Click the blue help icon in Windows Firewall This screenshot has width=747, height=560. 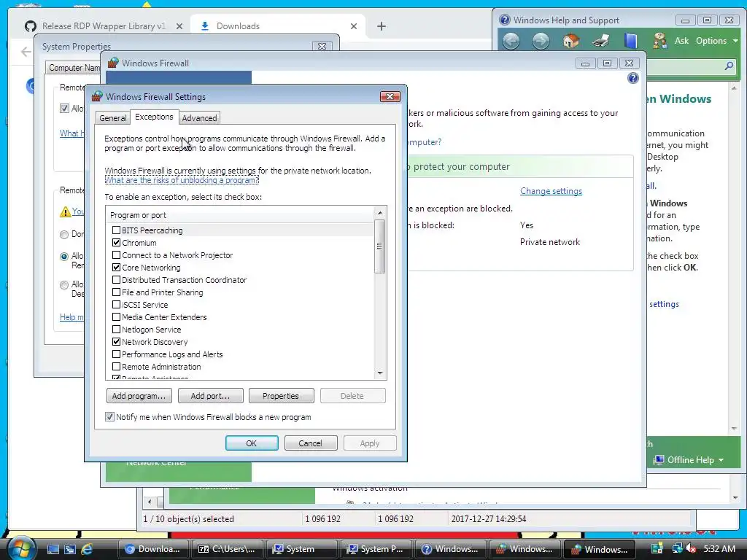632,78
